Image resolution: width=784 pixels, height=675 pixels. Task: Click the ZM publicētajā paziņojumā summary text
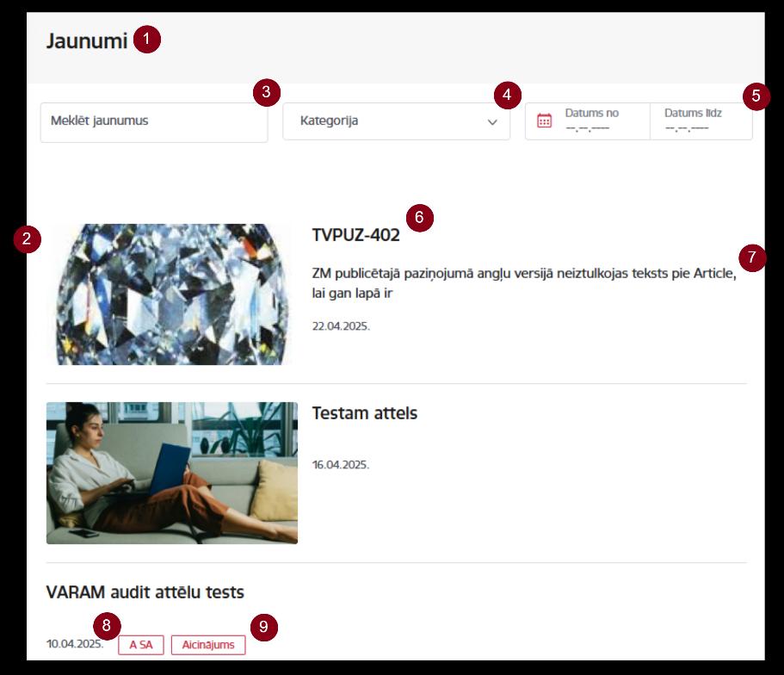click(x=524, y=283)
